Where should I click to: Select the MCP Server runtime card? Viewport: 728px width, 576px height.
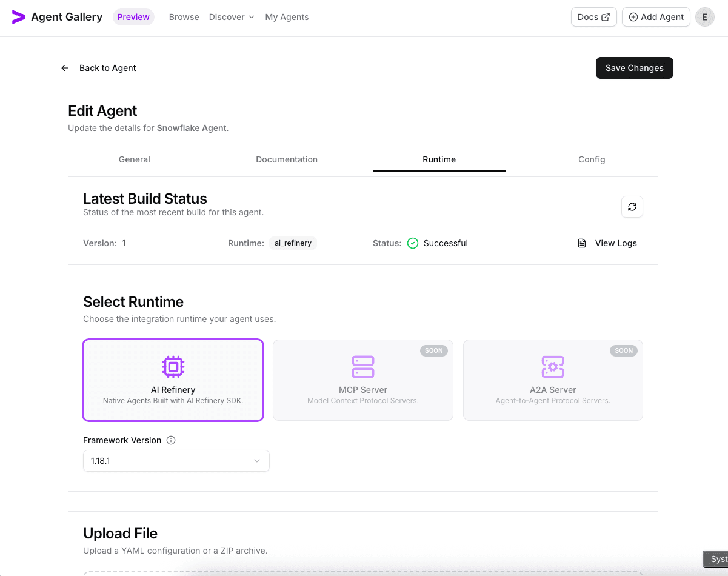pyautogui.click(x=363, y=380)
